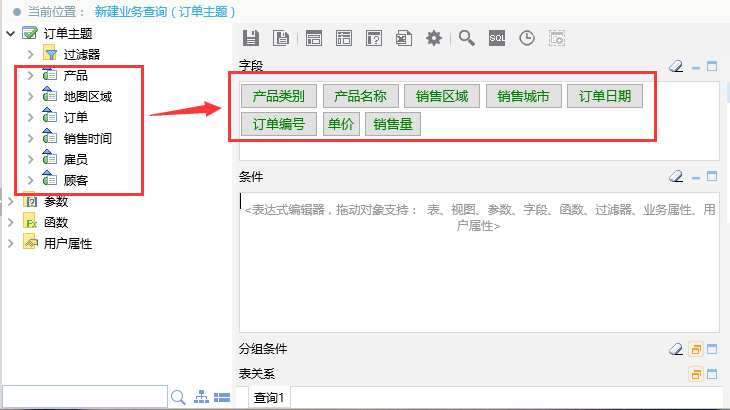
Task: Restore the 表关系 panel
Action: point(696,374)
